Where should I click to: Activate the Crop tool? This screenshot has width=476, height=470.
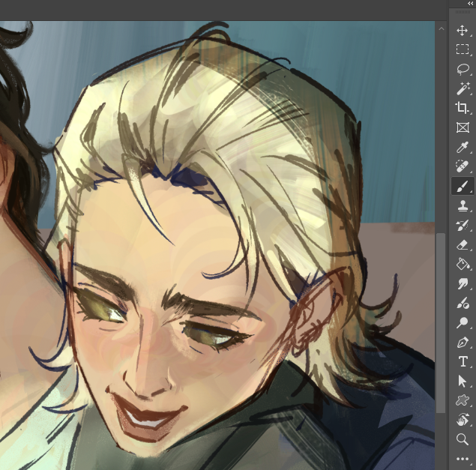coord(462,107)
